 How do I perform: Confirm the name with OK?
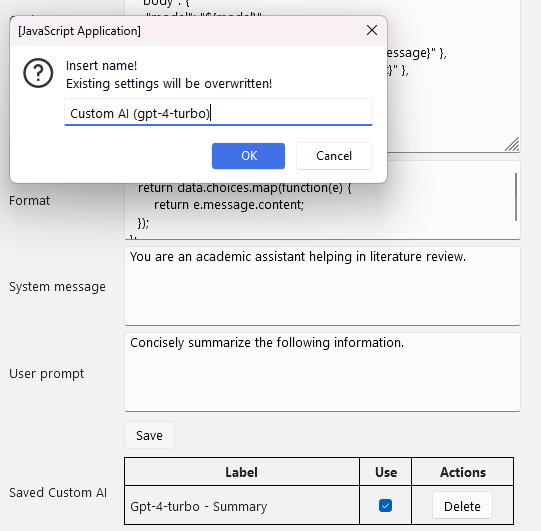[x=248, y=156]
